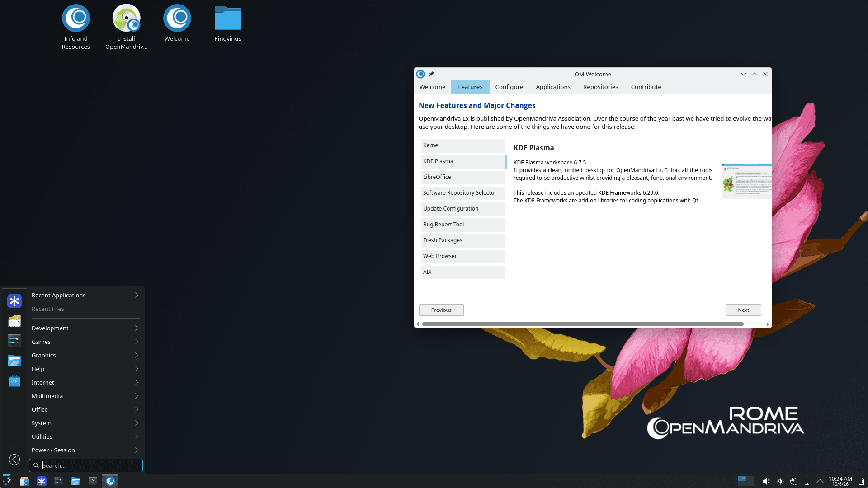Open the file manager folder on the taskbar
This screenshot has width=868, height=488.
pyautogui.click(x=76, y=481)
